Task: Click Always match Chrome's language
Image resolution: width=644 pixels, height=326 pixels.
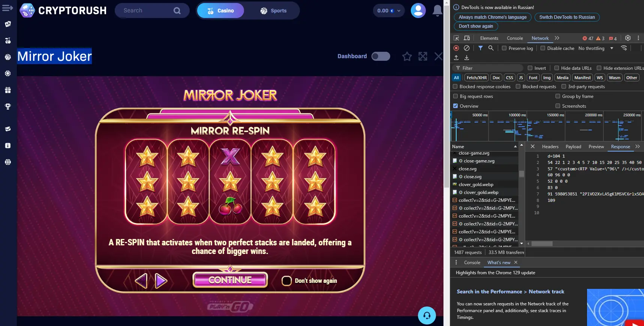Action: point(493,17)
